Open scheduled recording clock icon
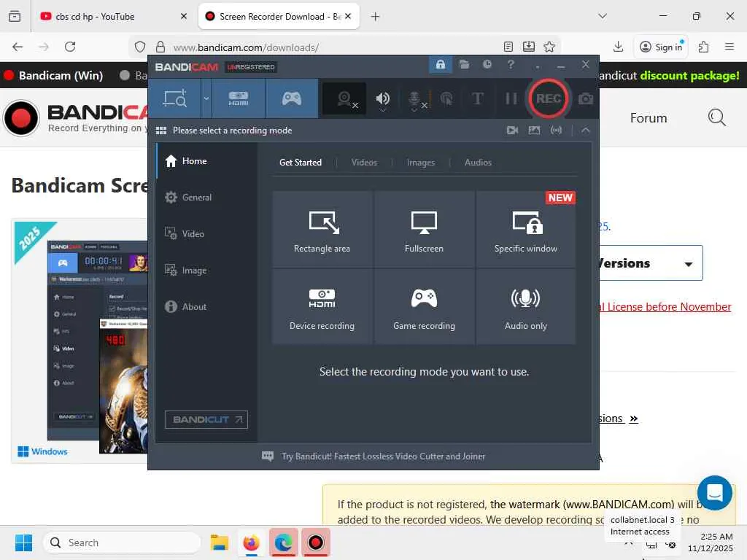Viewport: 747px width, 560px height. pyautogui.click(x=487, y=64)
